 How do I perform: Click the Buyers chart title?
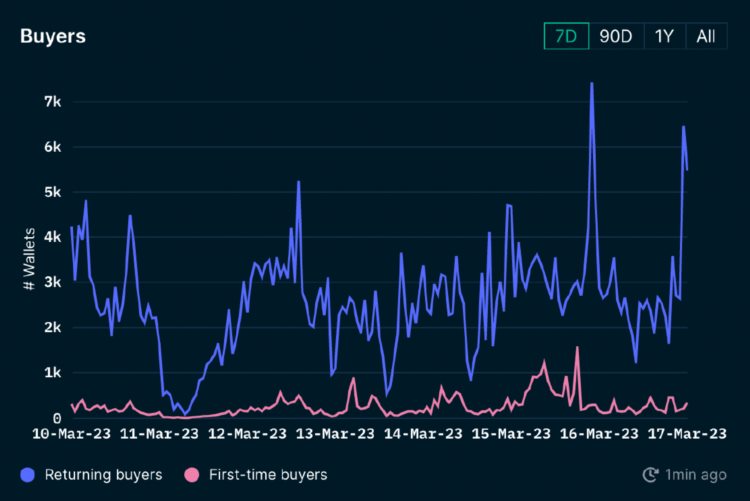tap(53, 36)
